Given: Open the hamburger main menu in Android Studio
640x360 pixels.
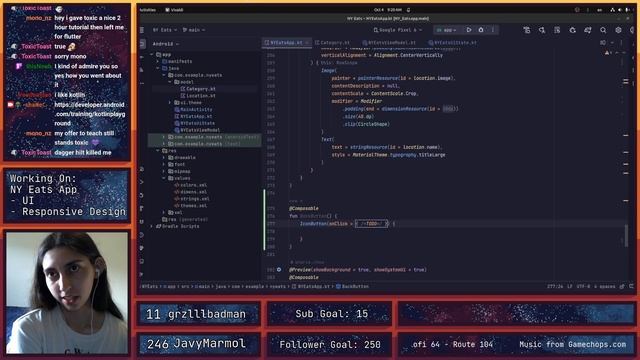Looking at the screenshot, I should pos(142,30).
